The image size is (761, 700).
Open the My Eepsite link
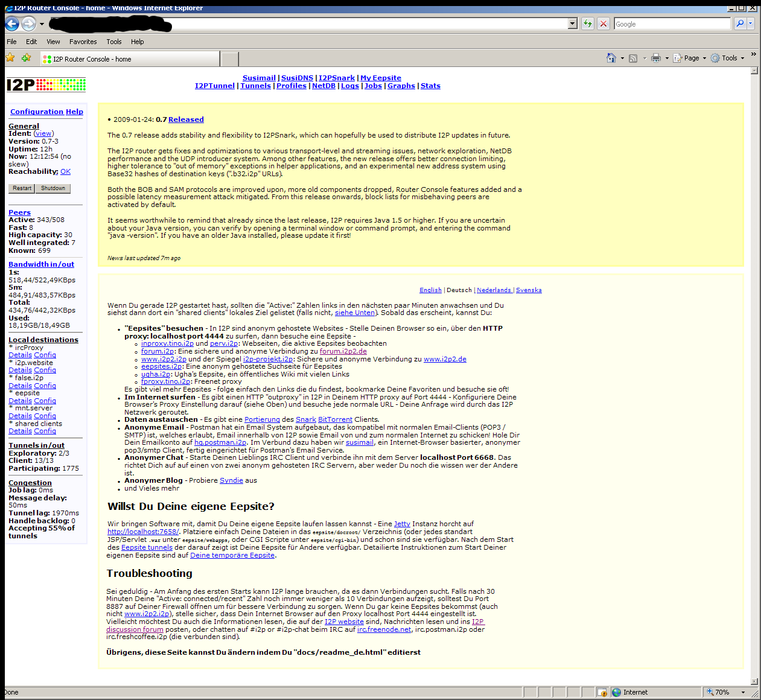(381, 78)
